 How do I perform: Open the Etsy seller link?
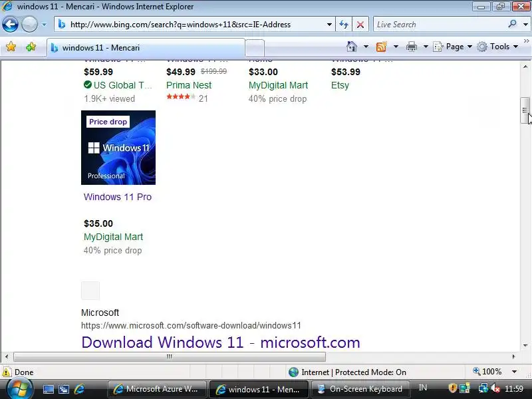point(340,85)
